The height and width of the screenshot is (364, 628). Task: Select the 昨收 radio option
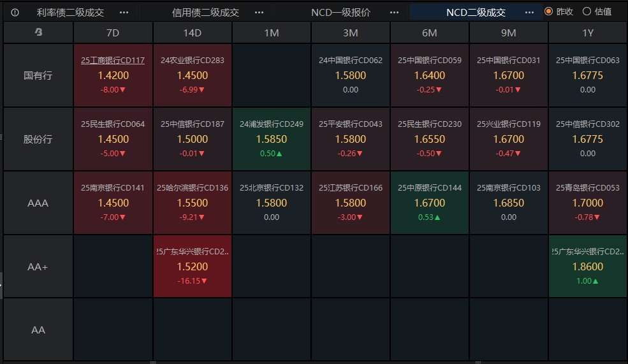(559, 11)
